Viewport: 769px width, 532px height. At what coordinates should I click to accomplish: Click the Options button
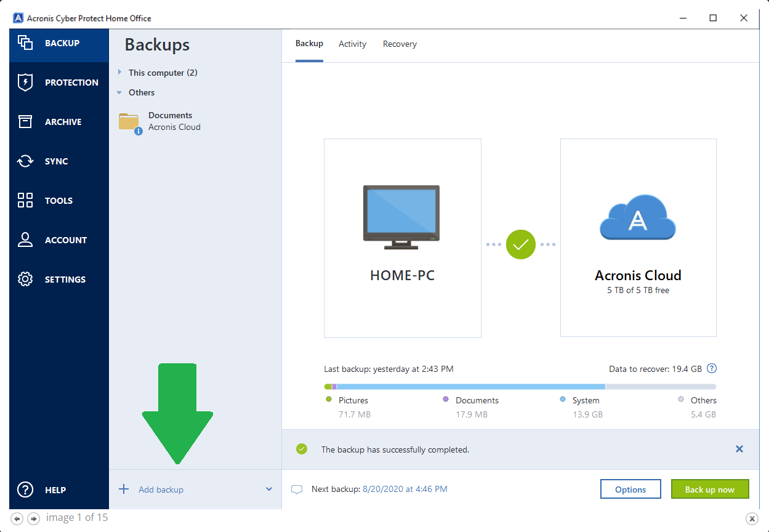(x=630, y=490)
